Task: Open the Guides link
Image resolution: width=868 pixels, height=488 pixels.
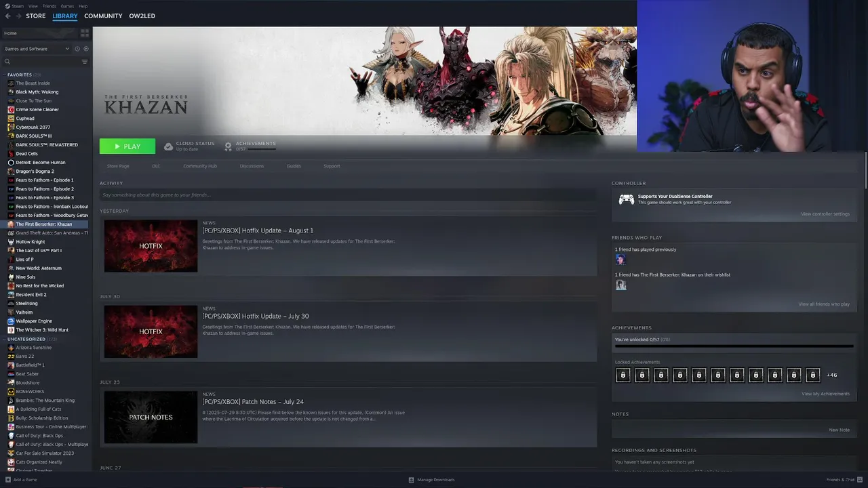Action: pos(294,166)
